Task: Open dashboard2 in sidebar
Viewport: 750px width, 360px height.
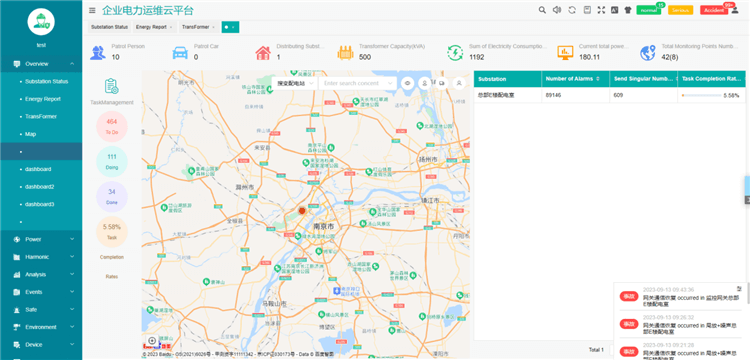Action: click(41, 187)
